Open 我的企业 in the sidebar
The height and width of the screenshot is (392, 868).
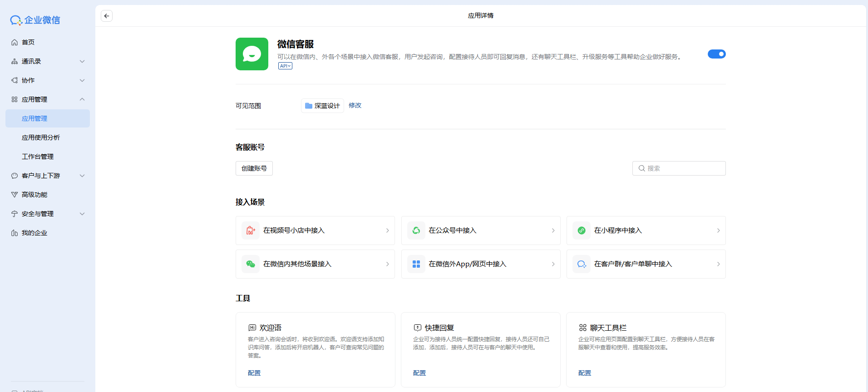(x=48, y=233)
